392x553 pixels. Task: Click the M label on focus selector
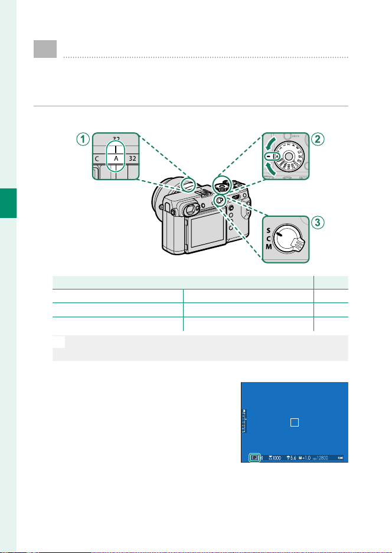[x=269, y=246]
